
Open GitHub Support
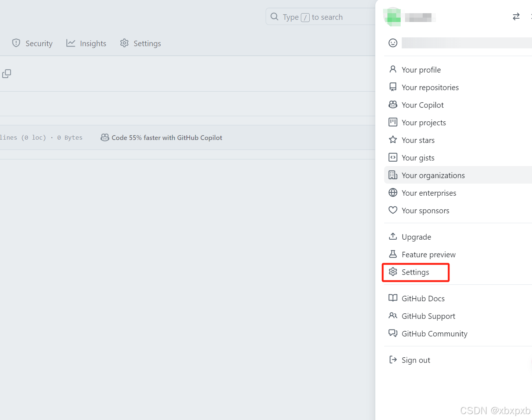458,316
